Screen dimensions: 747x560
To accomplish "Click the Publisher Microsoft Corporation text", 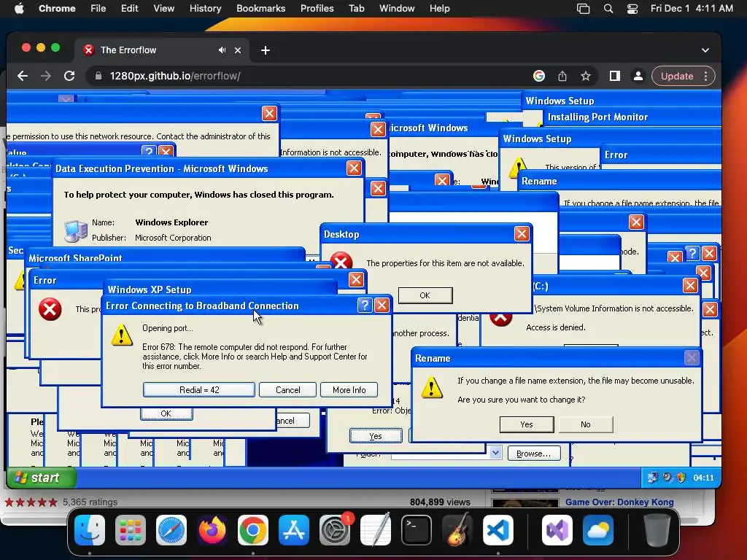I will [x=173, y=238].
